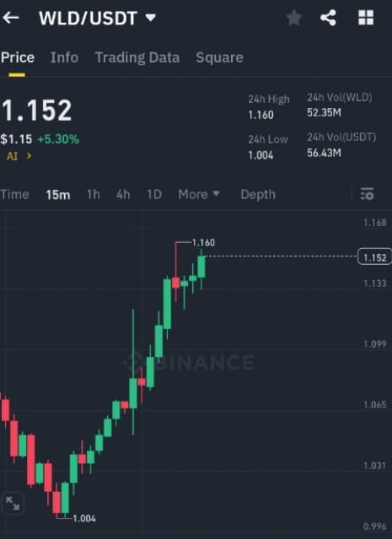Tap the back arrow icon

10,18
